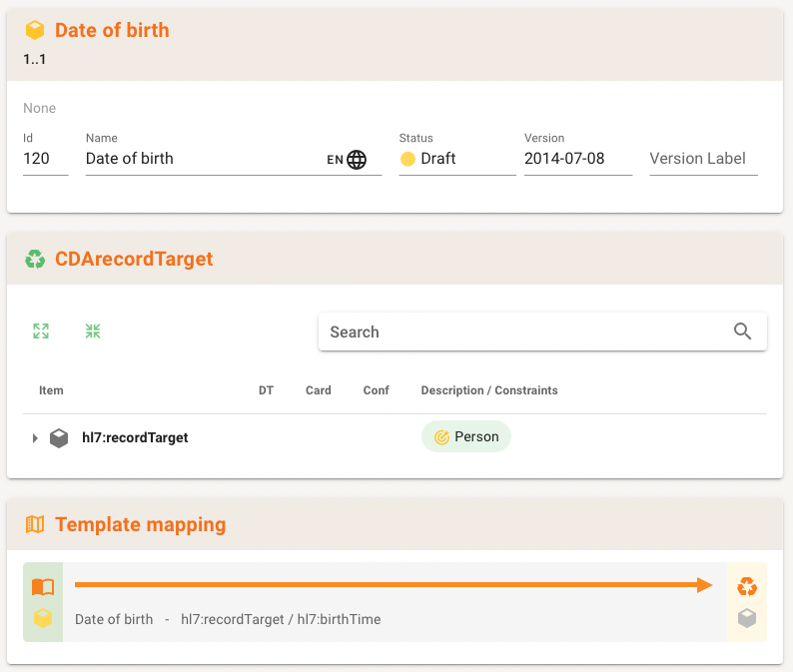Expand all tree items with expand icon
Screen dimensions: 793x672
(41, 332)
